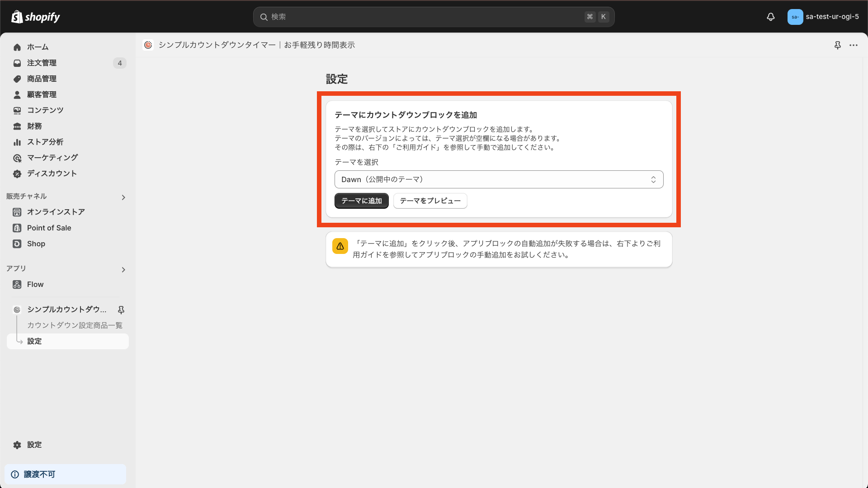Open the Flow app
The height and width of the screenshot is (488, 868).
tap(35, 284)
